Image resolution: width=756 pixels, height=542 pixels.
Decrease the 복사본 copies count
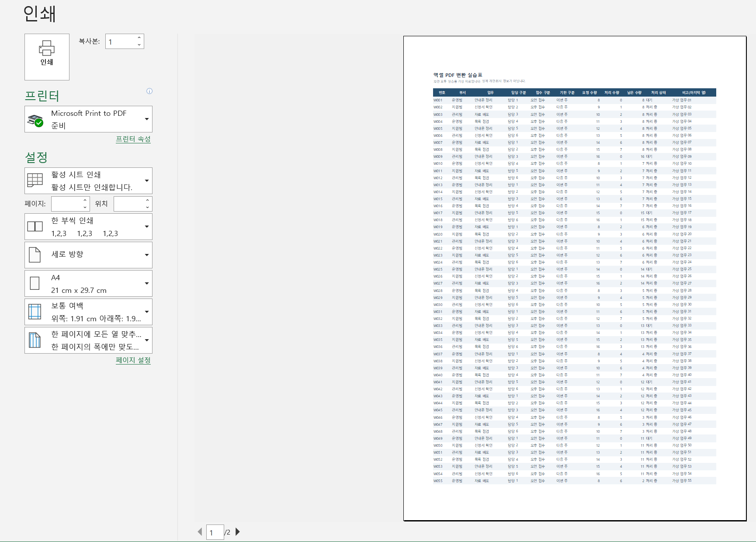click(139, 45)
